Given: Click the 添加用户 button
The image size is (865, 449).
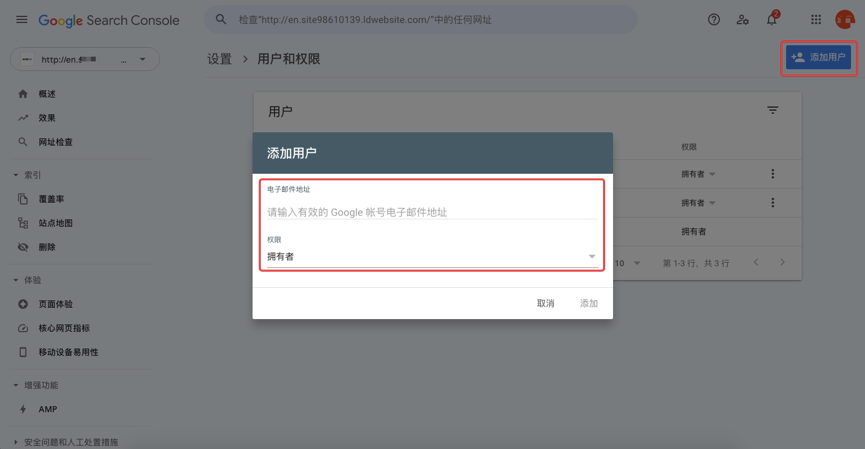Looking at the screenshot, I should tap(819, 57).
